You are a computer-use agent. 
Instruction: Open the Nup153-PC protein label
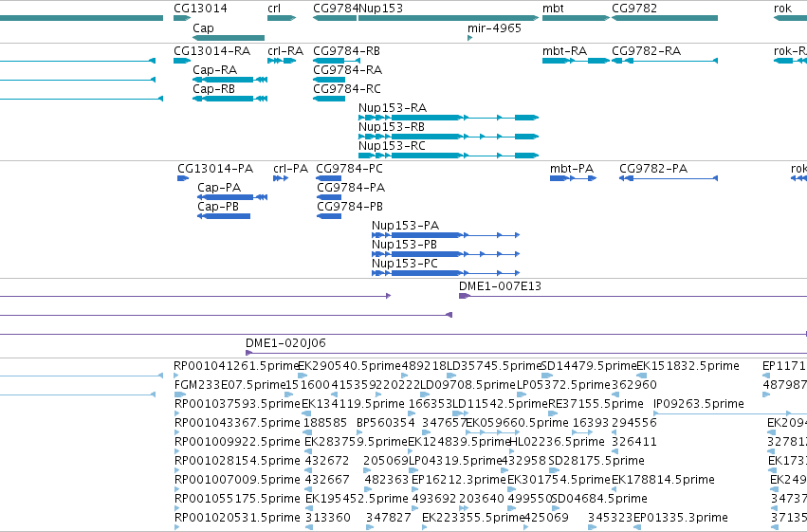coord(405,264)
